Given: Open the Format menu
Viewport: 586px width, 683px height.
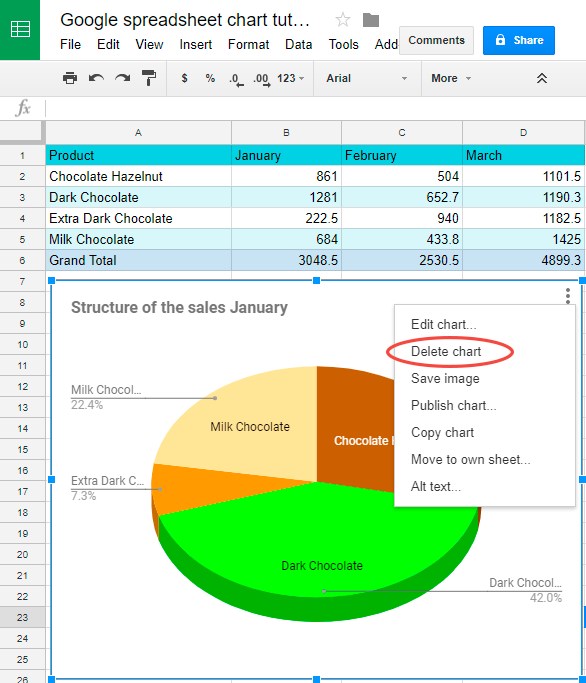Looking at the screenshot, I should click(x=248, y=44).
